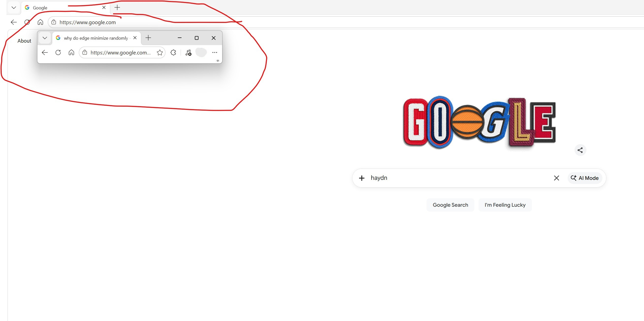Viewport: 644px width, 321px height.
Task: Open home in the small Edge window
Action: tap(71, 52)
